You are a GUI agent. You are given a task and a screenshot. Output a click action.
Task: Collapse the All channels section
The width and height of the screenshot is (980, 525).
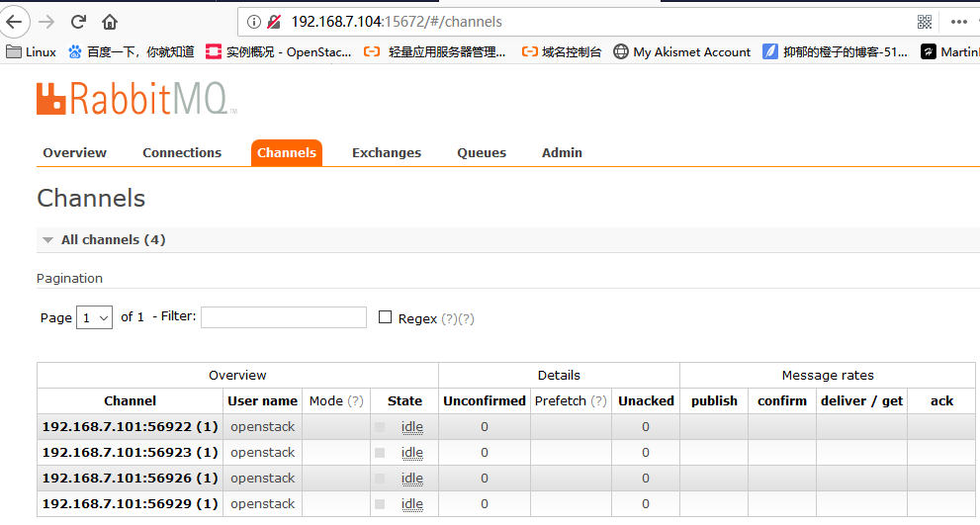(47, 240)
